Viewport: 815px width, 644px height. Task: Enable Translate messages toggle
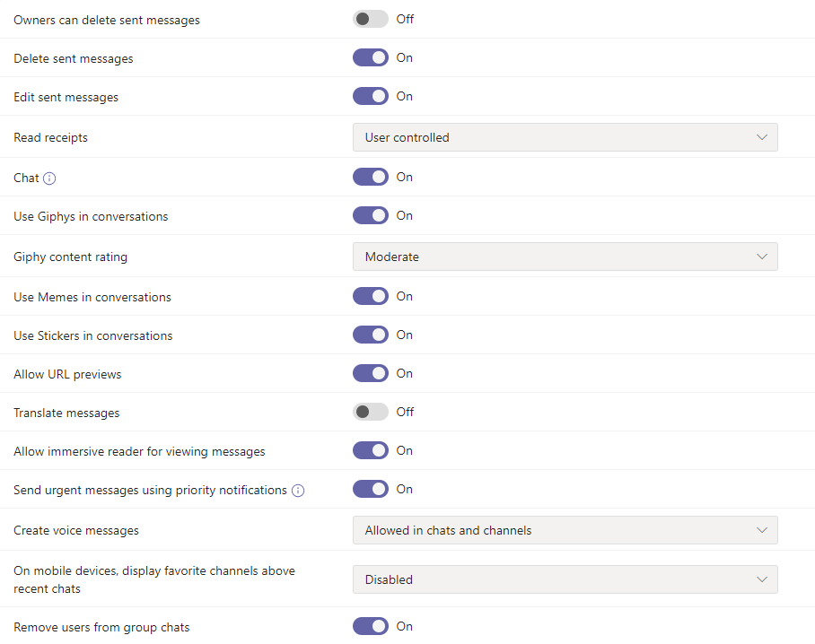click(x=370, y=412)
